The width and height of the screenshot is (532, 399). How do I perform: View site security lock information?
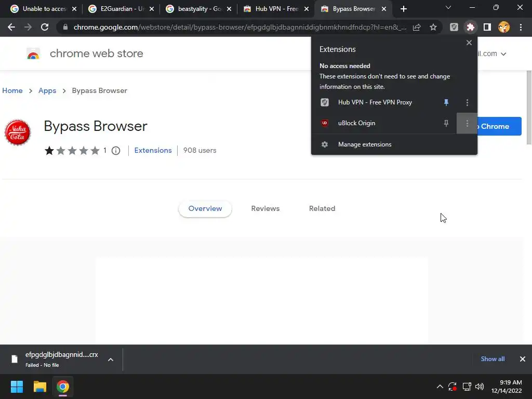tap(65, 27)
